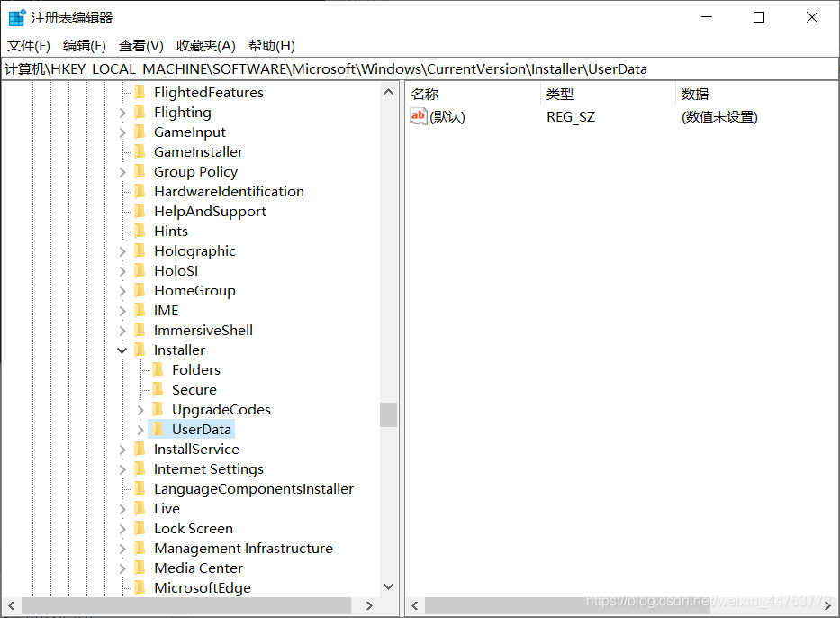Click the IME folder icon
The height and width of the screenshot is (618, 840).
[x=140, y=310]
